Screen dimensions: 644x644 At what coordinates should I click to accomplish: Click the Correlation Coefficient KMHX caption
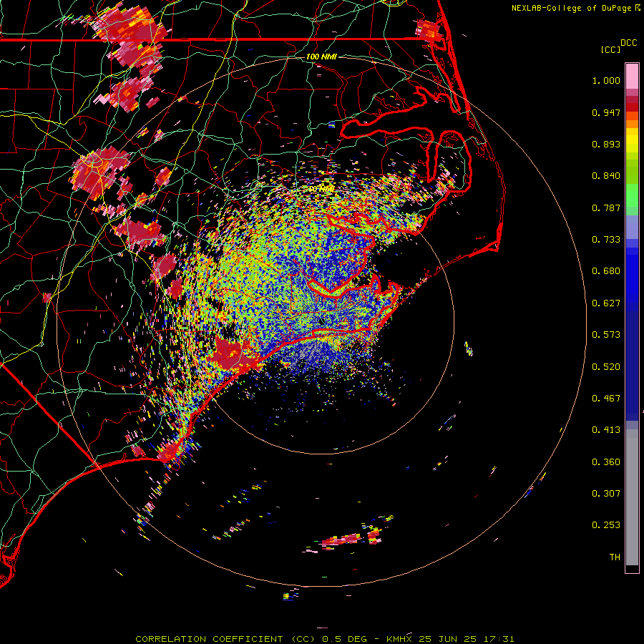(x=324, y=639)
